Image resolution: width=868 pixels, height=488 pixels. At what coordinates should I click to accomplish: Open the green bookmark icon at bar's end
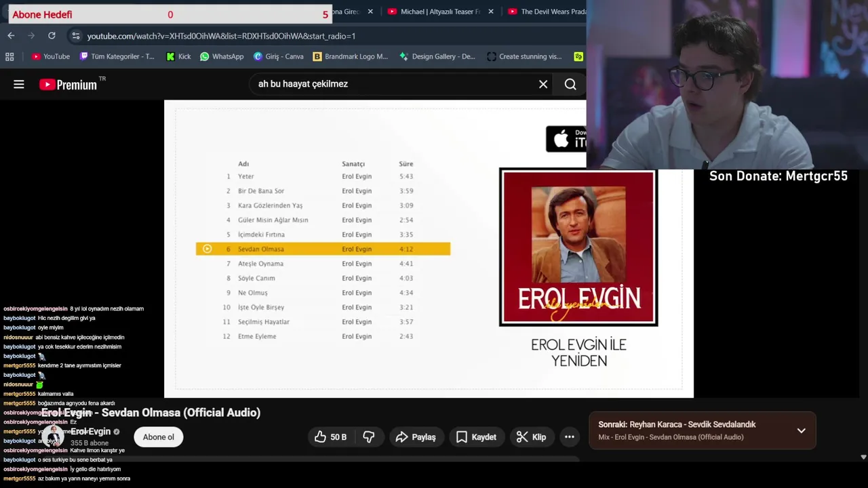coord(578,56)
